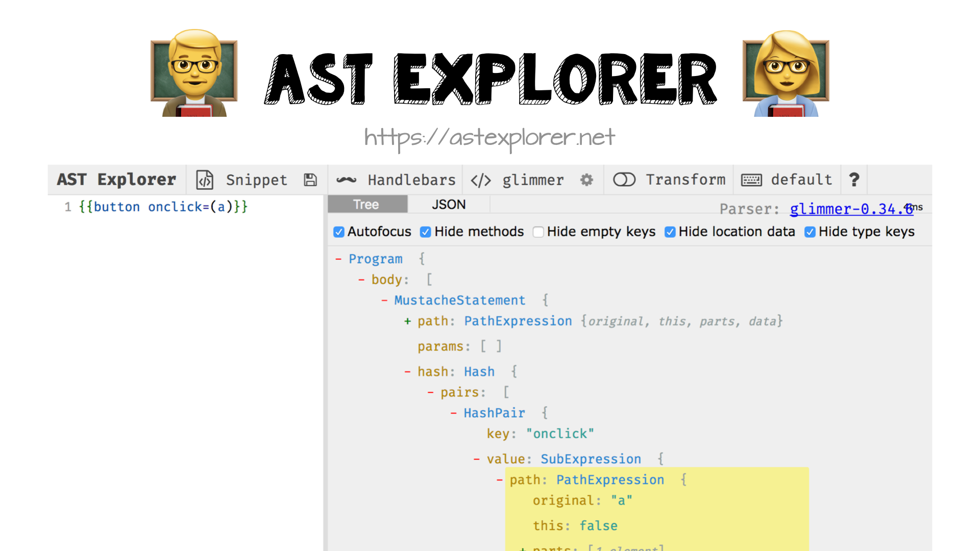Click the save floppy disk icon
Viewport: 980px width, 551px height.
point(310,180)
